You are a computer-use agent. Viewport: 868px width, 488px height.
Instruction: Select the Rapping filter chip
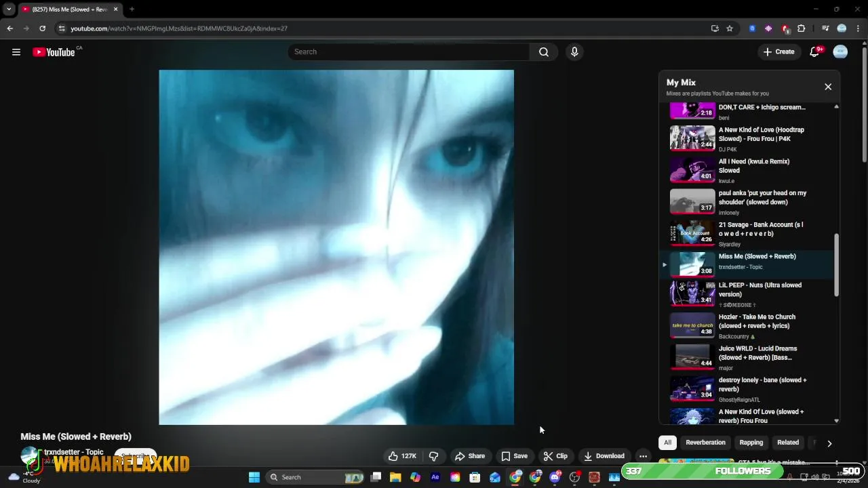(x=751, y=443)
